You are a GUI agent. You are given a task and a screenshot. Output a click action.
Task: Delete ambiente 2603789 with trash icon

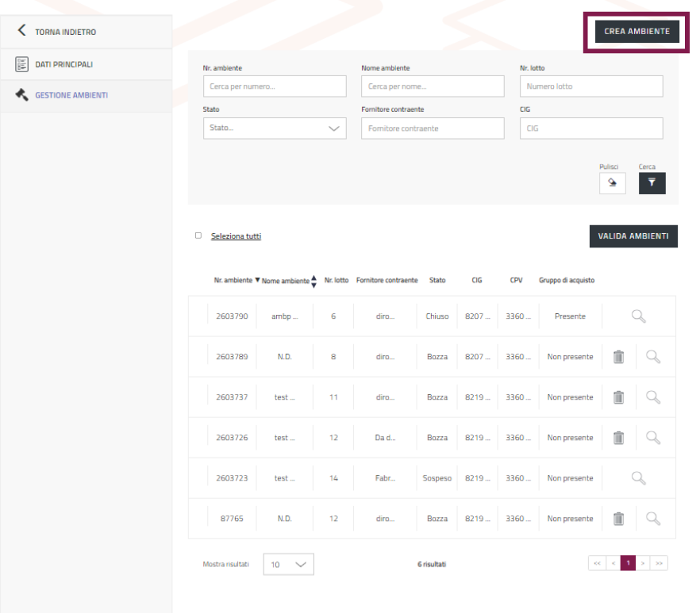click(619, 357)
